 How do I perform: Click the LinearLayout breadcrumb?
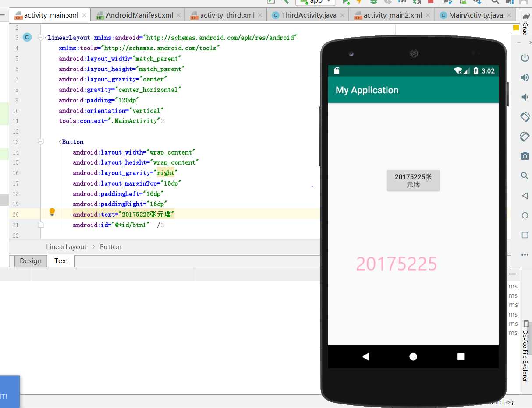(x=67, y=247)
